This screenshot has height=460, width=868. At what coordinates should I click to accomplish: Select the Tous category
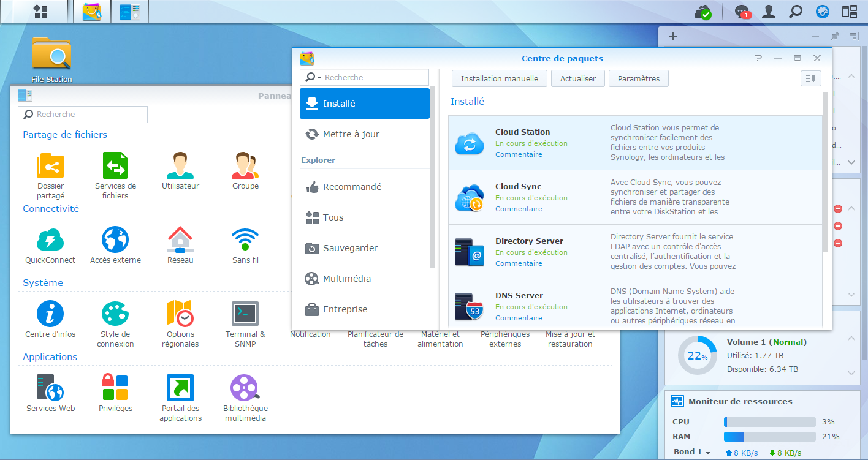pyautogui.click(x=365, y=217)
